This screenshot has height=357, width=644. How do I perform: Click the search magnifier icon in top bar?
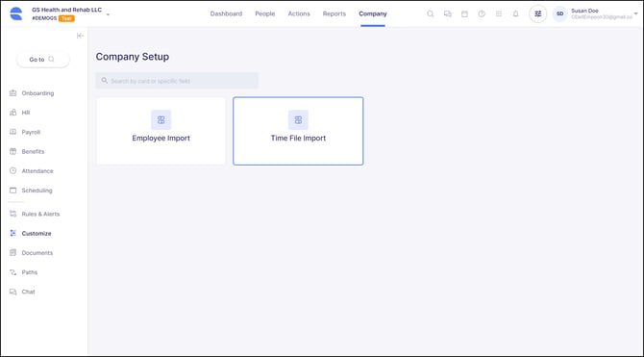click(430, 13)
